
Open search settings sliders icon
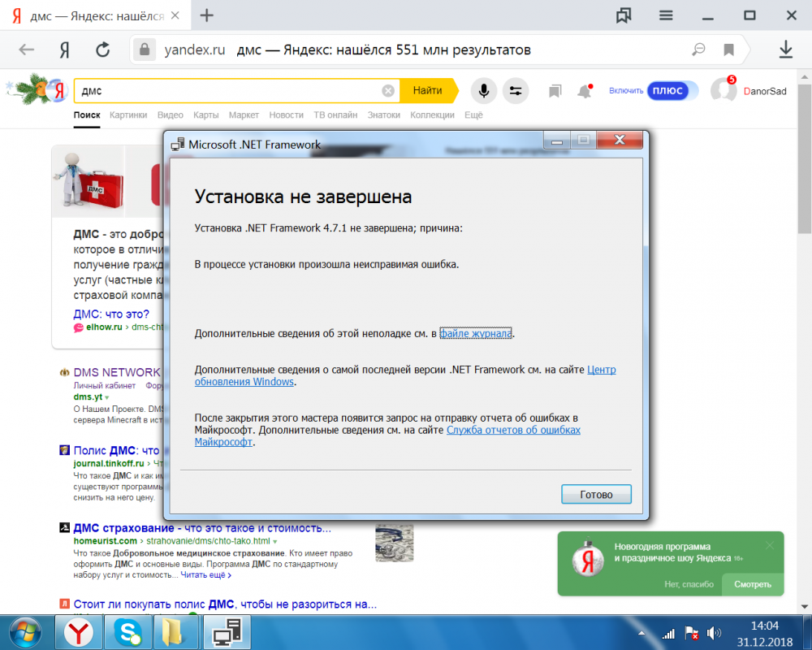516,91
